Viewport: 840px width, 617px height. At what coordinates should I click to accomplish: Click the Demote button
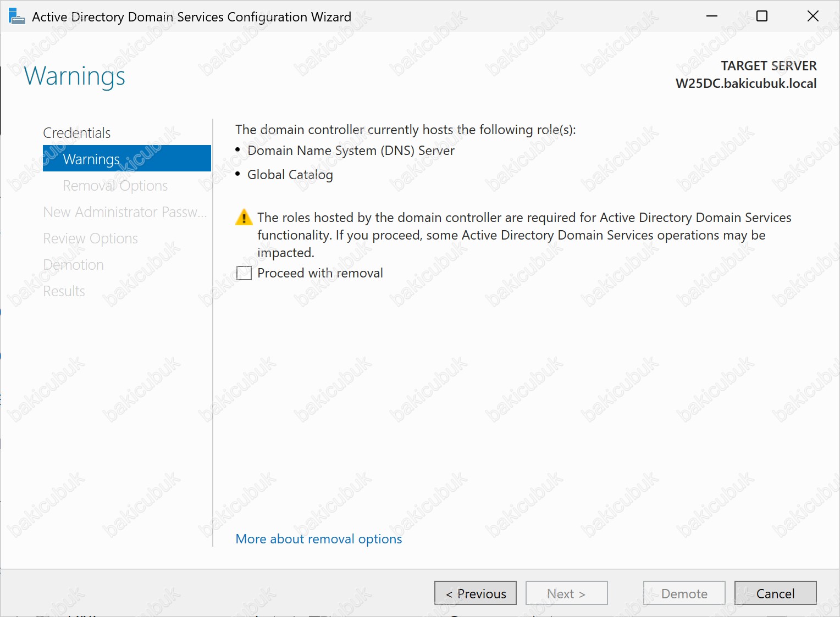[x=684, y=593]
